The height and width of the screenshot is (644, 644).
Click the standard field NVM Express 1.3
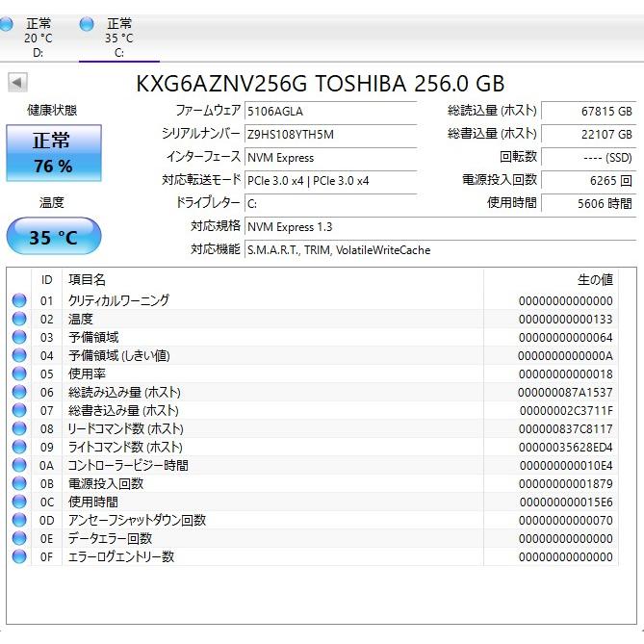click(440, 227)
